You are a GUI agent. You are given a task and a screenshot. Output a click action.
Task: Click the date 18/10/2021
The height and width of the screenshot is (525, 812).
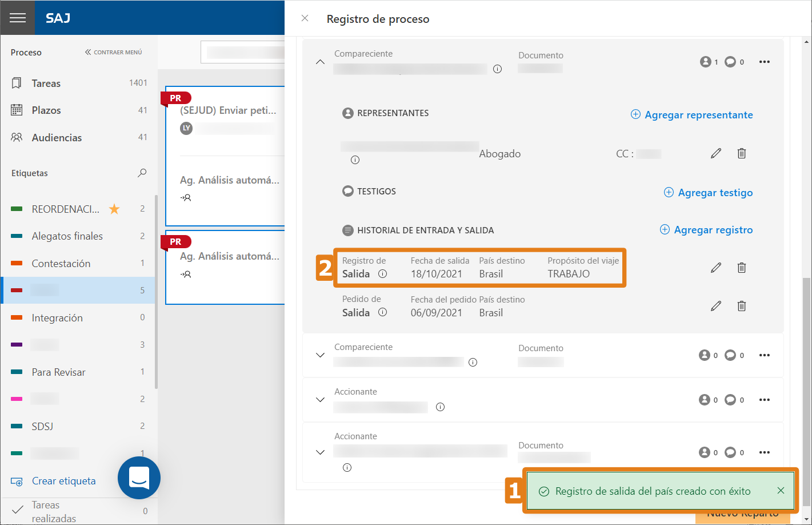coord(437,274)
